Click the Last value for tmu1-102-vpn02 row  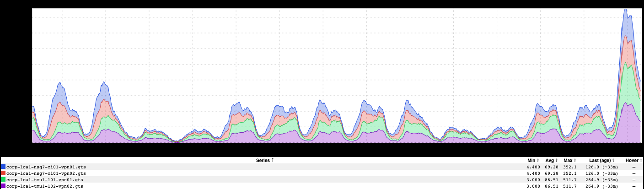point(600,186)
